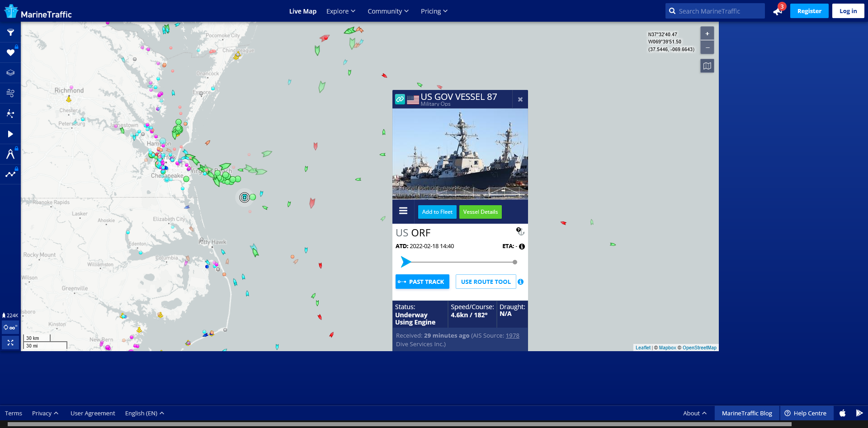Open the voyage analytics line-chart icon

pos(10,174)
